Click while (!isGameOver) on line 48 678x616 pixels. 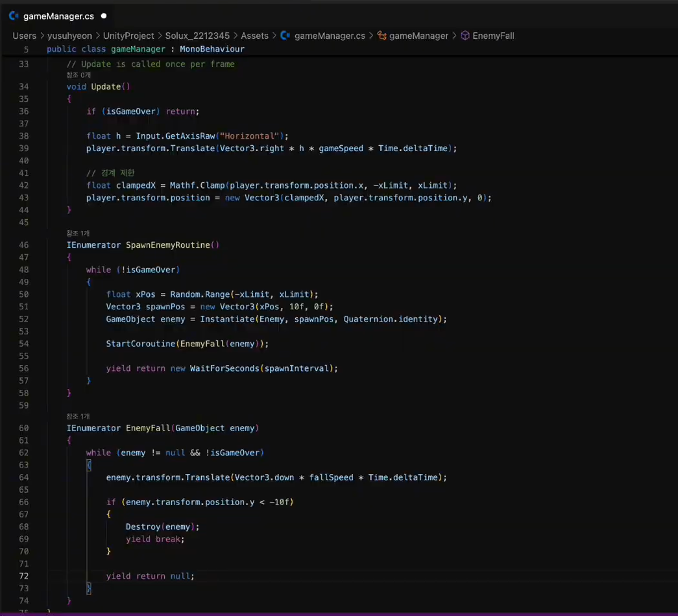[x=133, y=270]
